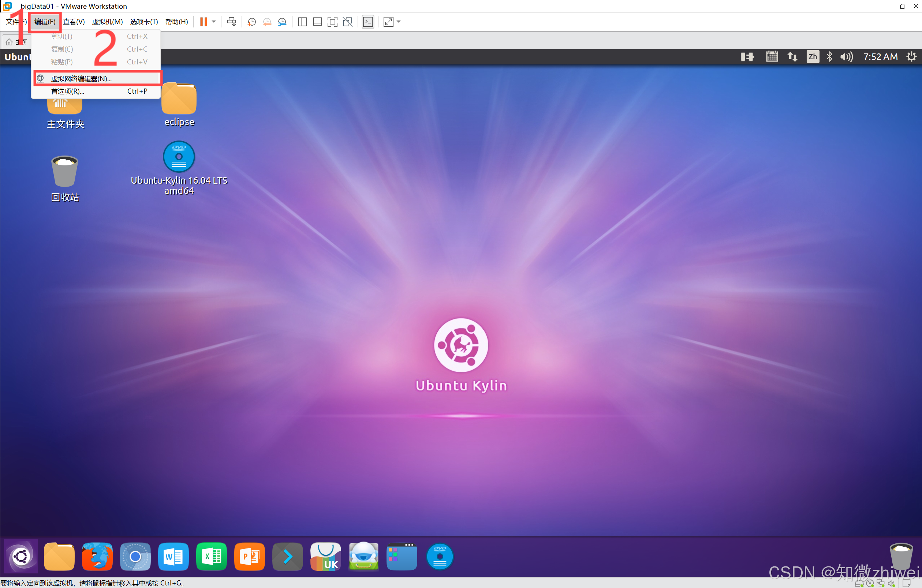Open the snapshot manager icon
This screenshot has width=922, height=588.
[282, 22]
